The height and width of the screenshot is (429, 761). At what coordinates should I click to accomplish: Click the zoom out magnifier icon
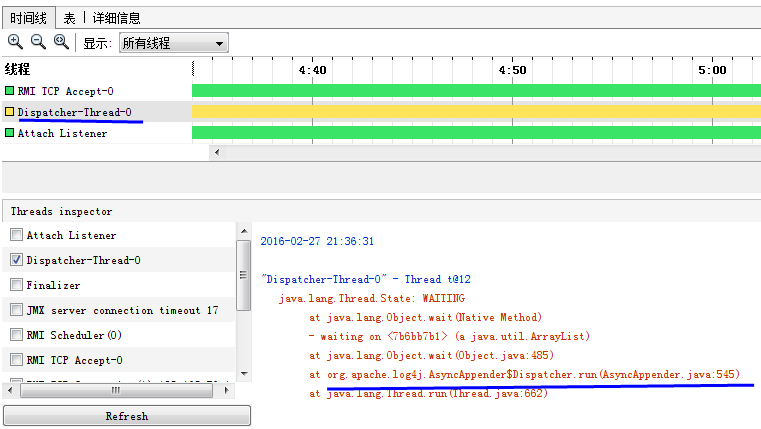pyautogui.click(x=38, y=42)
